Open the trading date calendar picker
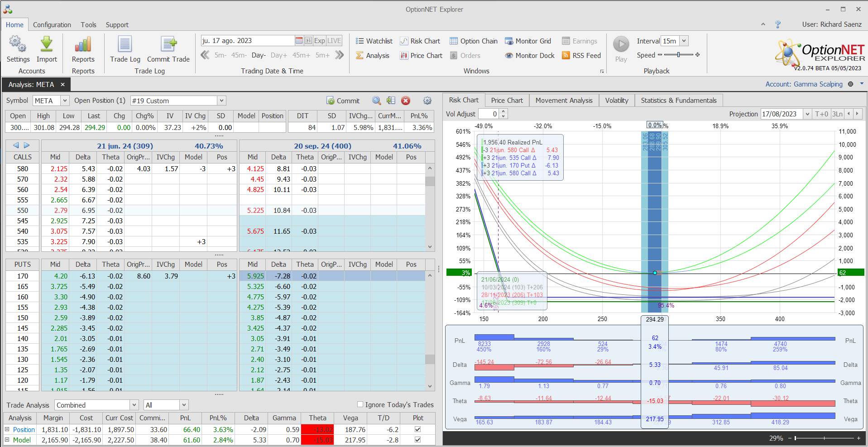The image size is (868, 447). [x=299, y=41]
